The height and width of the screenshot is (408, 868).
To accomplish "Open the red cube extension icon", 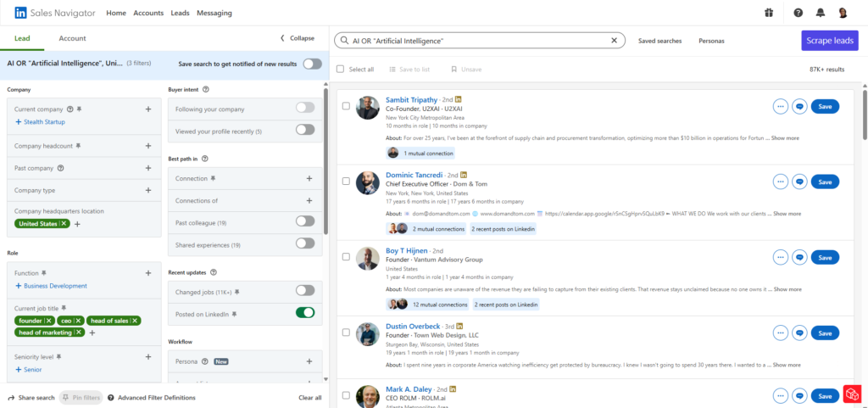I will coord(852,394).
